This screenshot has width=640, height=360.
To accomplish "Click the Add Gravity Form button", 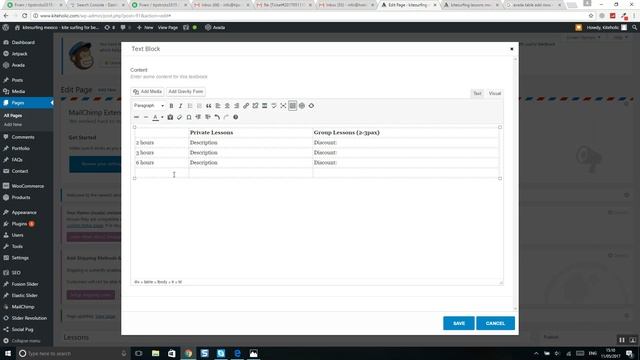I will pos(186,91).
